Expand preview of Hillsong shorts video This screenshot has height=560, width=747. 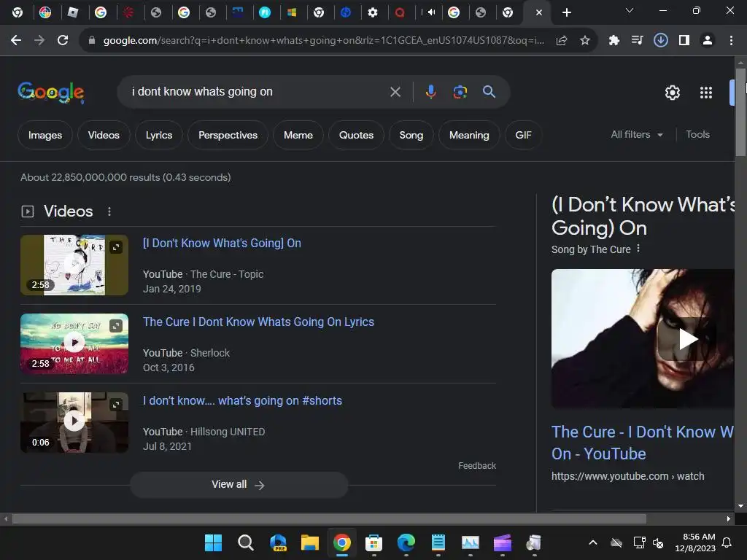(x=116, y=404)
